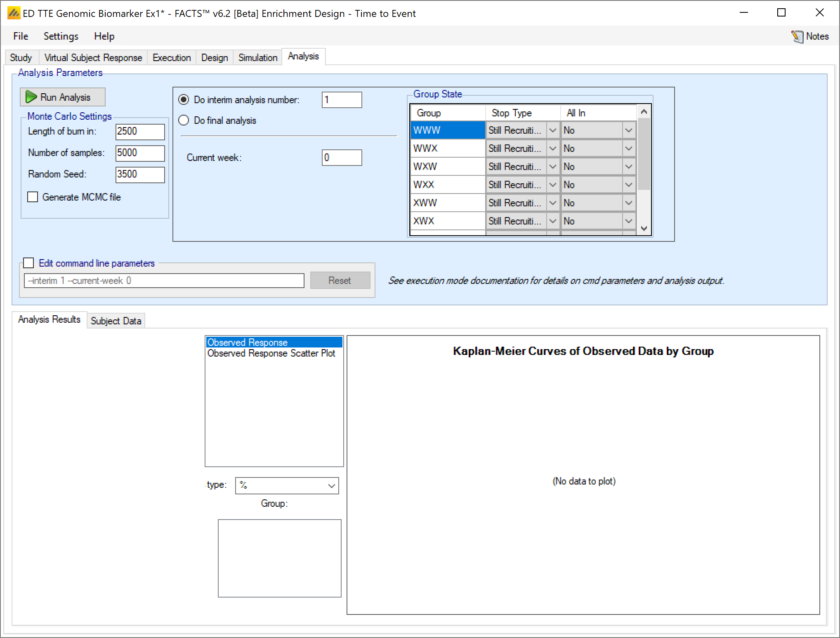Image resolution: width=840 pixels, height=638 pixels.
Task: Click the Notes notepad icon
Action: pos(797,37)
